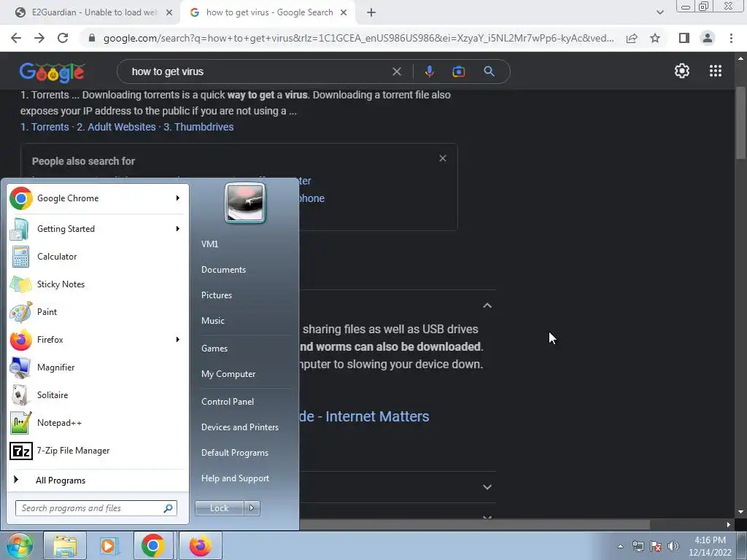747x560 pixels.
Task: Expand Getting Started submenu arrow
Action: coord(178,229)
